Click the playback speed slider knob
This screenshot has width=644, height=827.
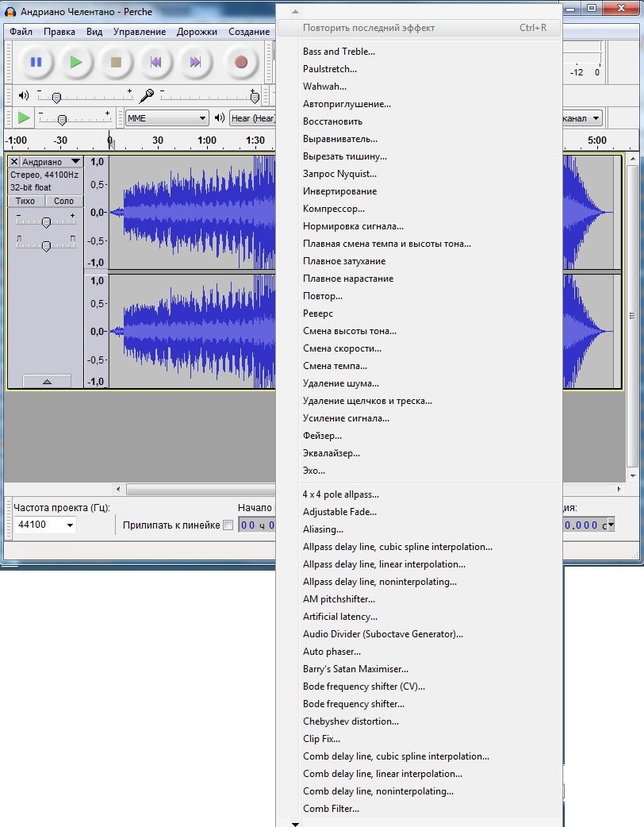pyautogui.click(x=62, y=120)
